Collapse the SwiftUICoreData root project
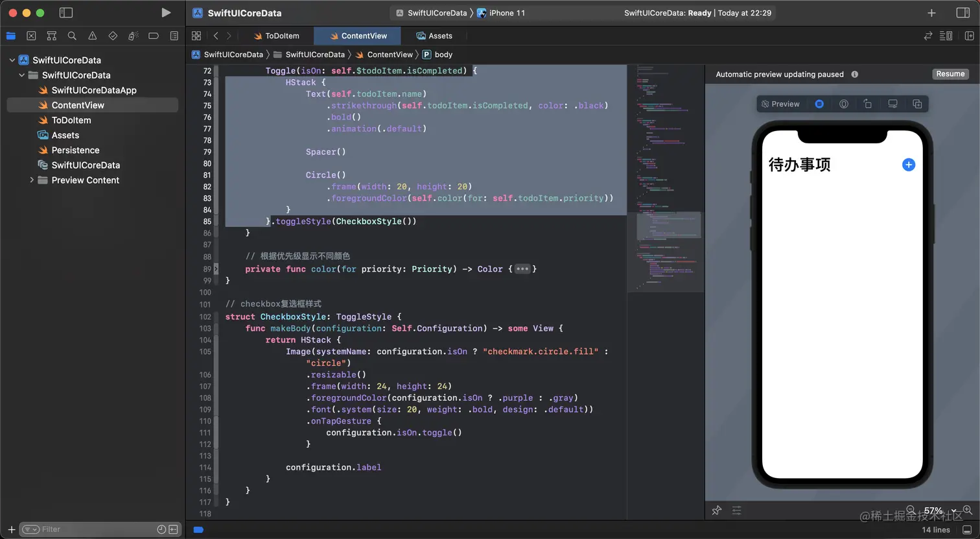Viewport: 980px width, 539px height. click(12, 60)
